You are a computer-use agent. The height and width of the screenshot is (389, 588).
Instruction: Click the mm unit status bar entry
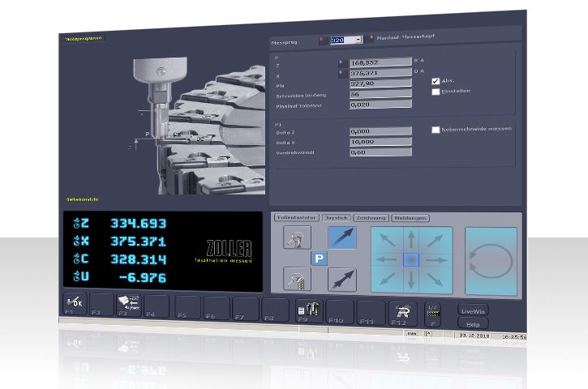click(412, 333)
